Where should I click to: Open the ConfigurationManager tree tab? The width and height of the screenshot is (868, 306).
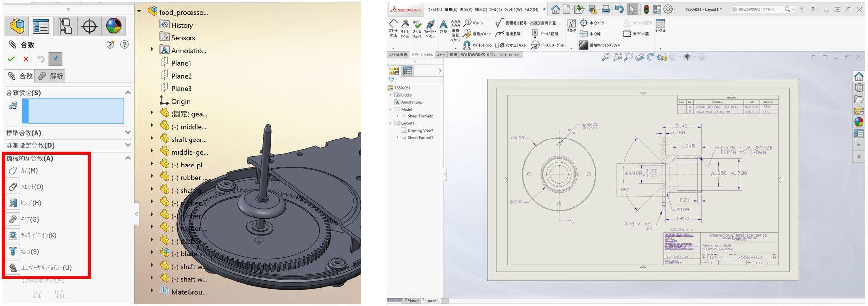pyautogui.click(x=65, y=26)
